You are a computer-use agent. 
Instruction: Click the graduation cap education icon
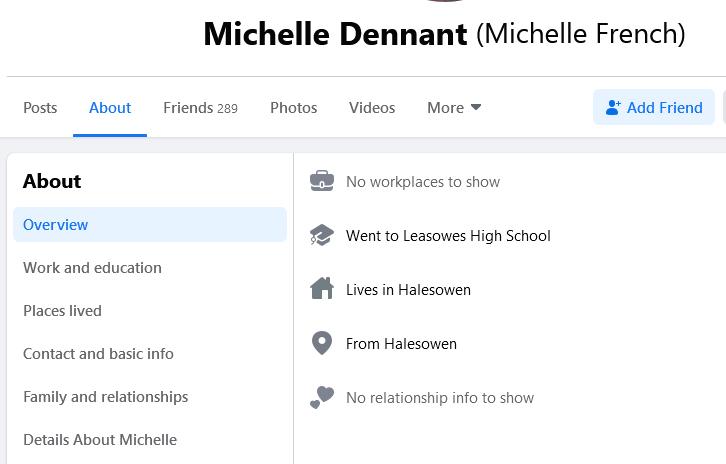322,236
